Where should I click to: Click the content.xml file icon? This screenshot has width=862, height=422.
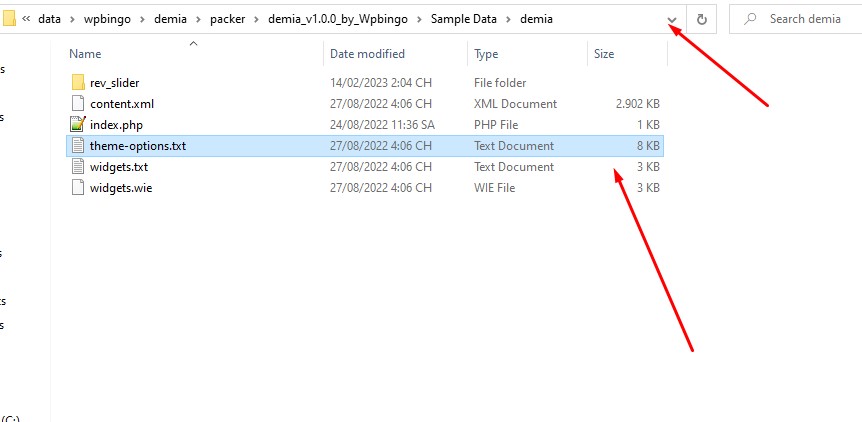coord(78,104)
